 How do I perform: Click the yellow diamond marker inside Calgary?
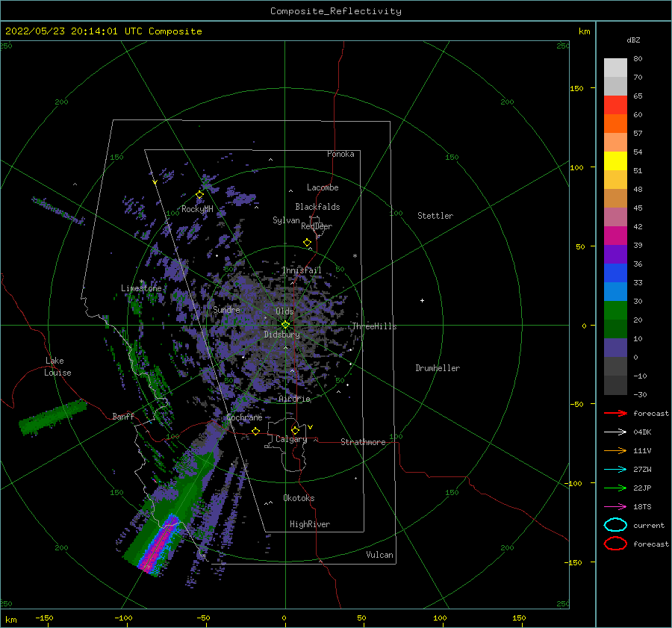(295, 430)
